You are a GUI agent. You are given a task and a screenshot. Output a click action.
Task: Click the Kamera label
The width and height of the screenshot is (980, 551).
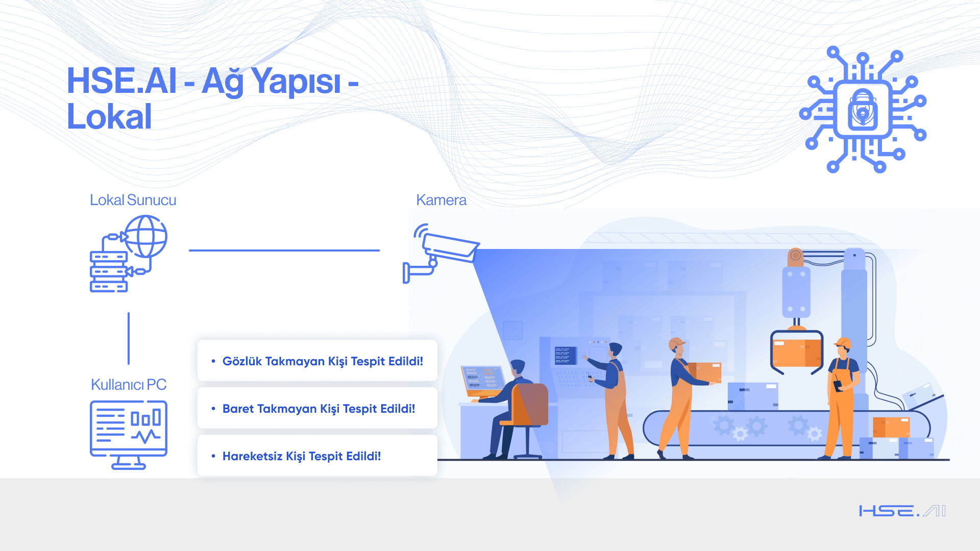click(x=441, y=200)
